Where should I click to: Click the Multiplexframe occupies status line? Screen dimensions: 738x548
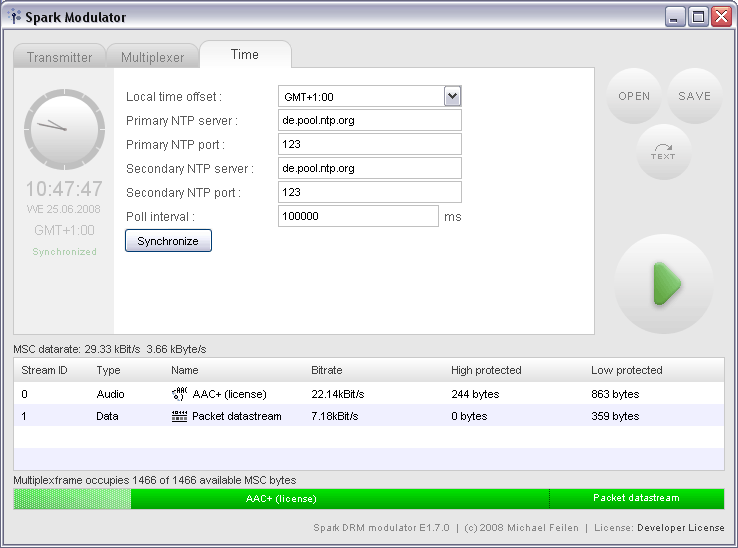[x=155, y=480]
